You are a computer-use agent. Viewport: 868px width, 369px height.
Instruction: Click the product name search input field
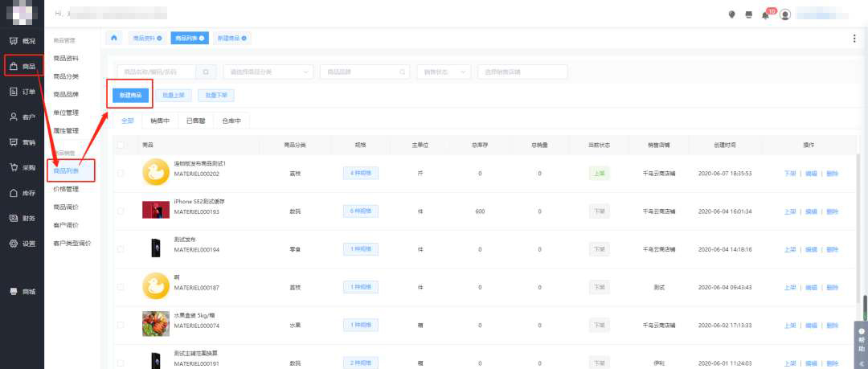157,72
